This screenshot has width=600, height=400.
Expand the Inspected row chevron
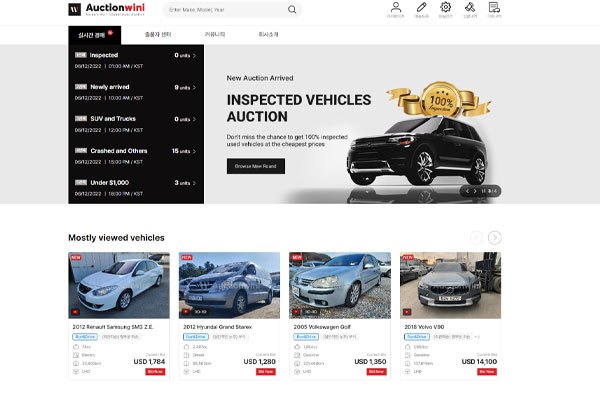194,56
